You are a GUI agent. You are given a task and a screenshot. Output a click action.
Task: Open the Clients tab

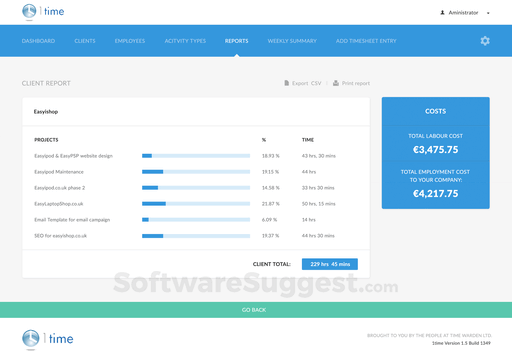pyautogui.click(x=85, y=41)
